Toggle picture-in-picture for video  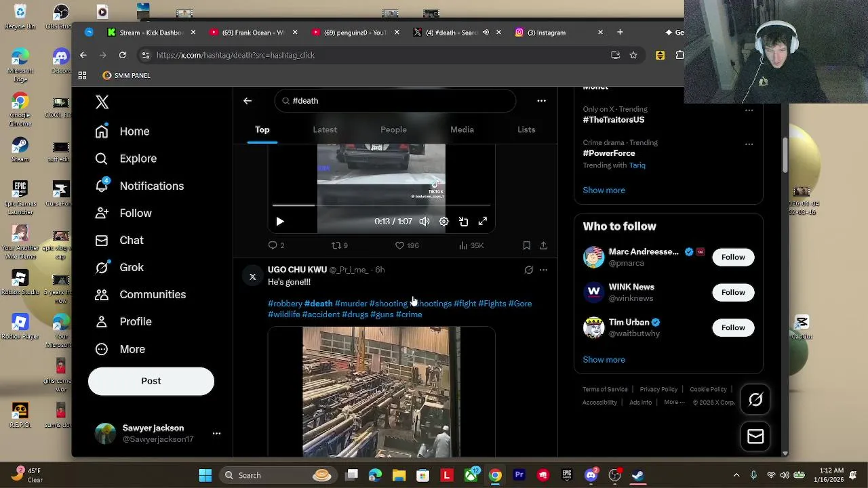point(463,222)
